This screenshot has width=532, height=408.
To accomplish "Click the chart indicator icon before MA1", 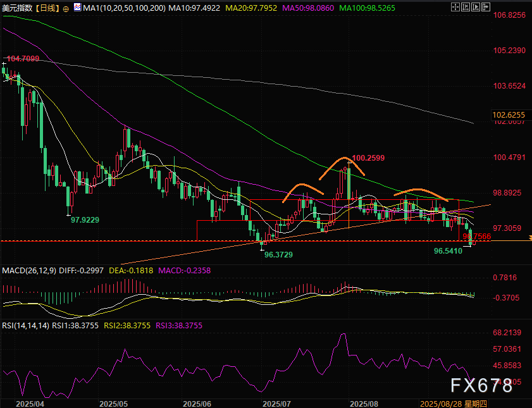I will point(77,8).
